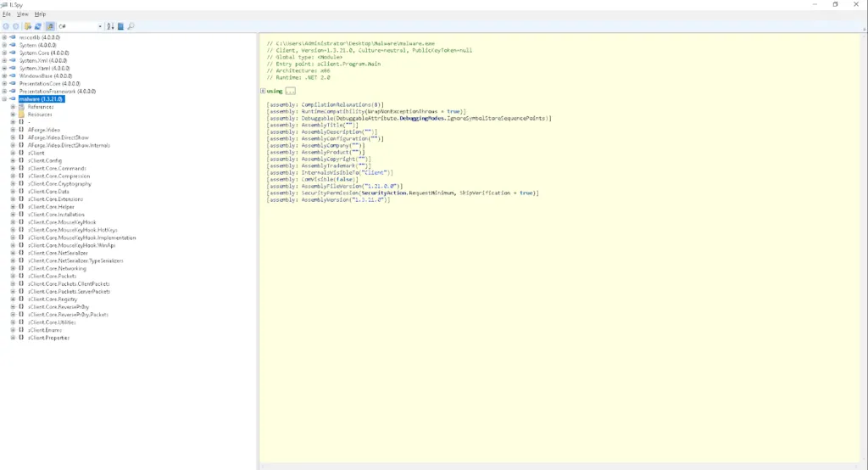Viewport: 868px width, 470px height.
Task: Click the Forward navigation arrow in toolbar
Action: coord(16,26)
